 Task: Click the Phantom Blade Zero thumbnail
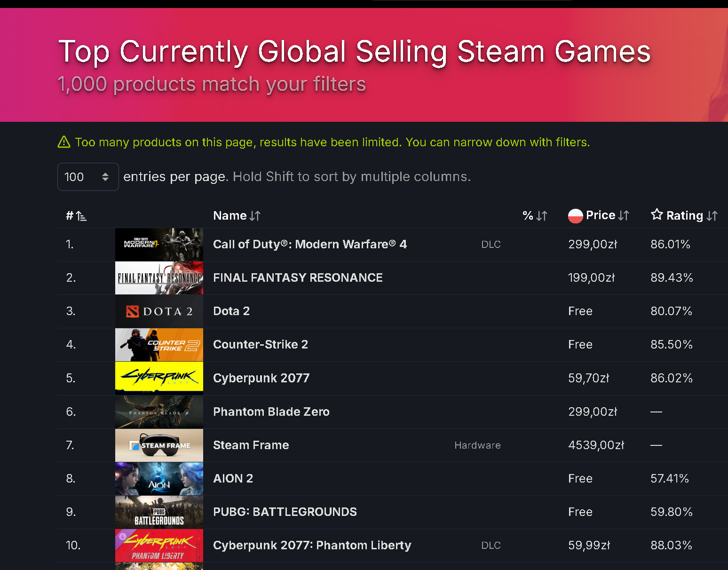159,412
